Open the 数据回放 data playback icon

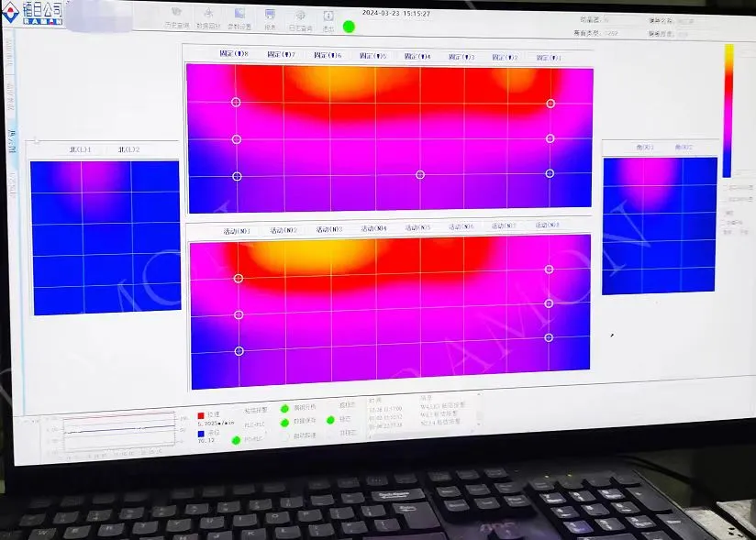[208, 17]
